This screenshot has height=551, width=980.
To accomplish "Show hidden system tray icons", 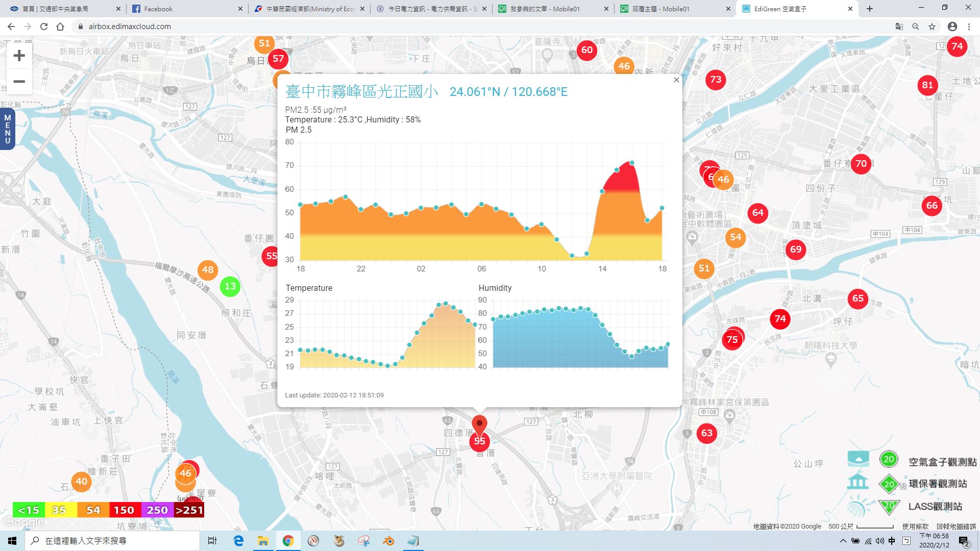I will click(843, 541).
